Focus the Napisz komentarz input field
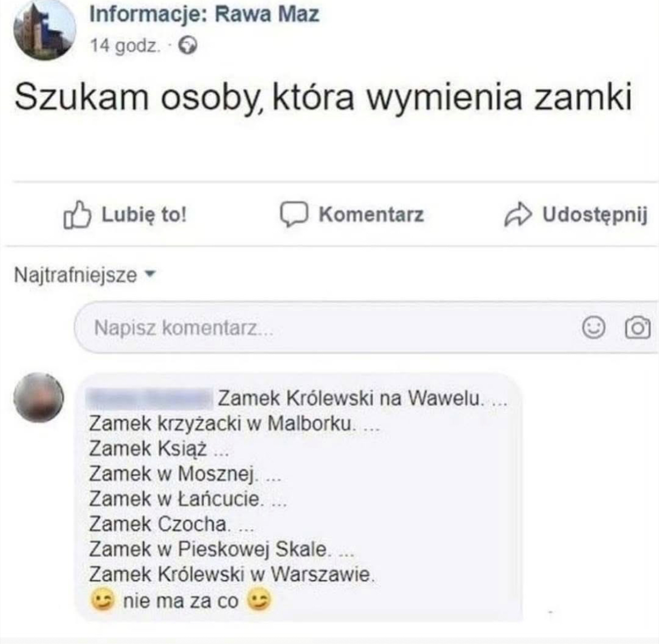 (x=366, y=327)
